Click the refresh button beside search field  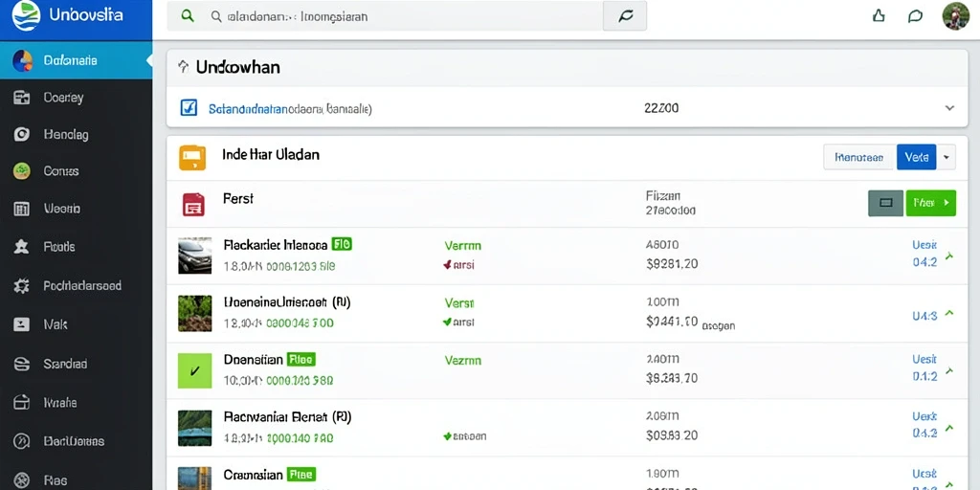[x=624, y=16]
